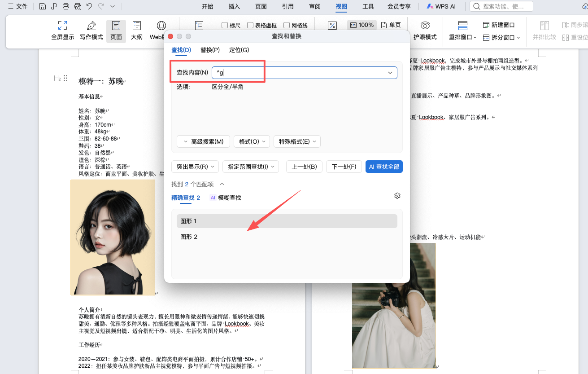Turn on eye protection mode (护眼模式)

(425, 31)
